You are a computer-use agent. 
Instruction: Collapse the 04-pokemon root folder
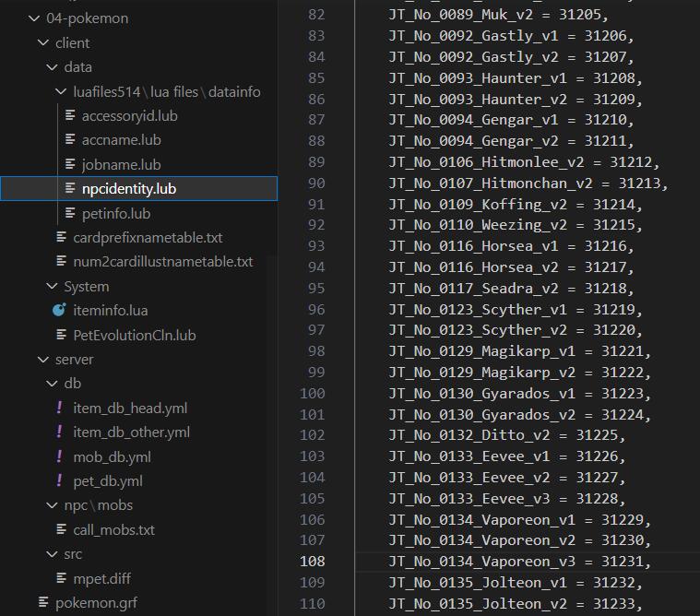35,18
